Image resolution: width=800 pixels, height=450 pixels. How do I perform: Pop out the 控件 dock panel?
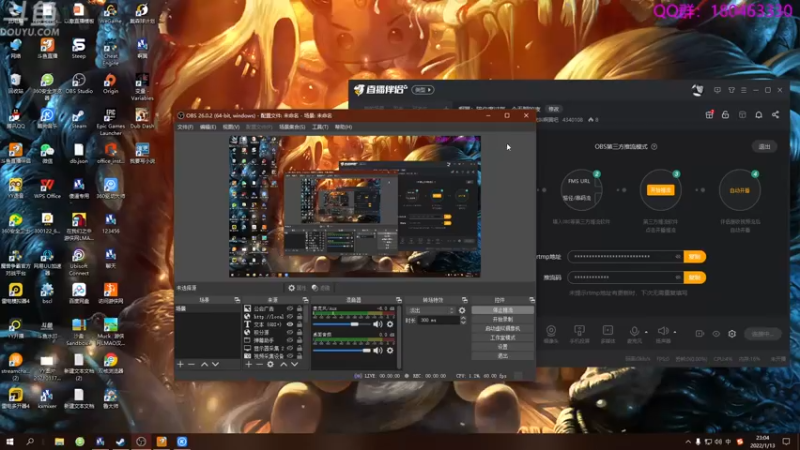[532, 300]
